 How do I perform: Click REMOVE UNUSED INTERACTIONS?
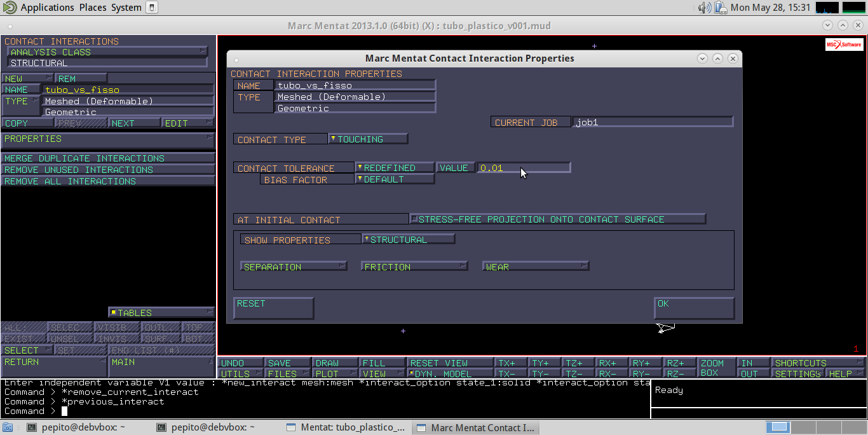tap(108, 169)
